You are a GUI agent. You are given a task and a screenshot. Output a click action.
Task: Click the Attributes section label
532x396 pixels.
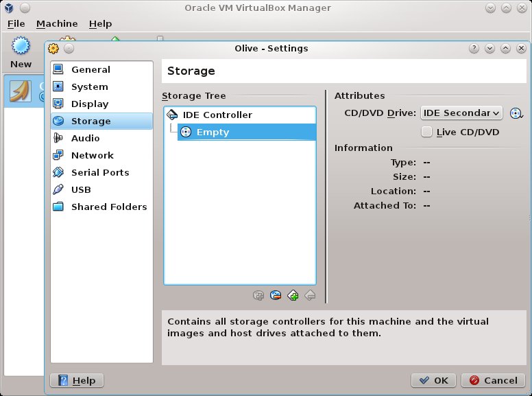pyautogui.click(x=360, y=96)
